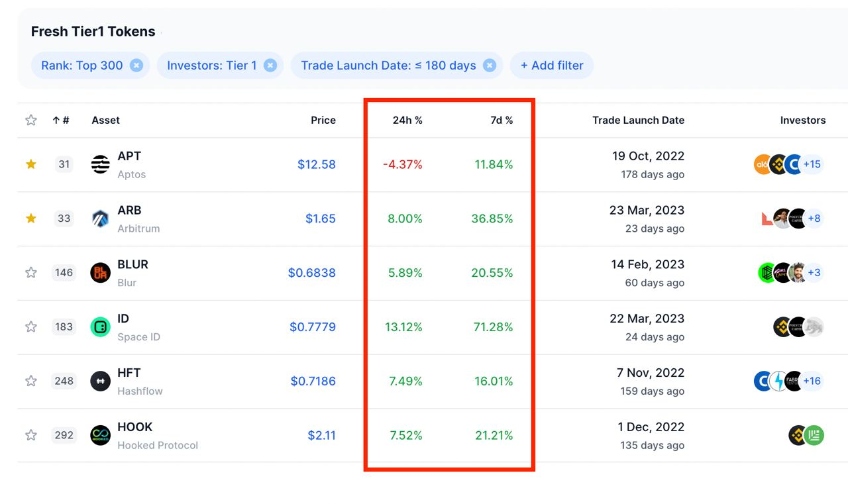Screen dimensions: 848x504
Task: Click the +16 investors badge for HFT
Action: click(812, 381)
